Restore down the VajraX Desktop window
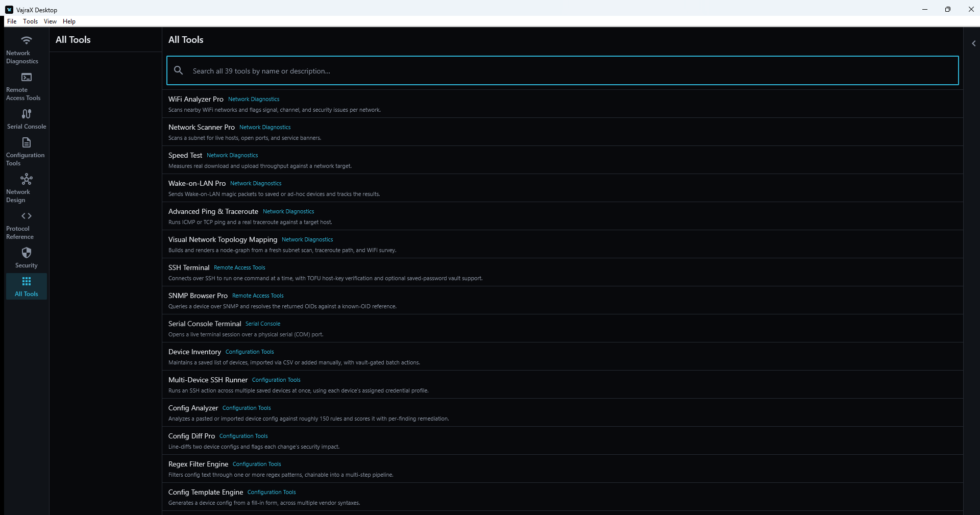Viewport: 980px width, 515px height. click(948, 9)
